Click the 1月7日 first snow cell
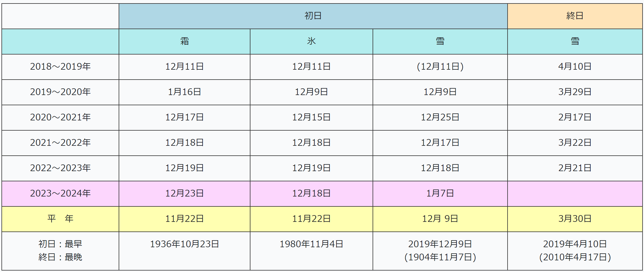The image size is (644, 272). click(x=440, y=193)
